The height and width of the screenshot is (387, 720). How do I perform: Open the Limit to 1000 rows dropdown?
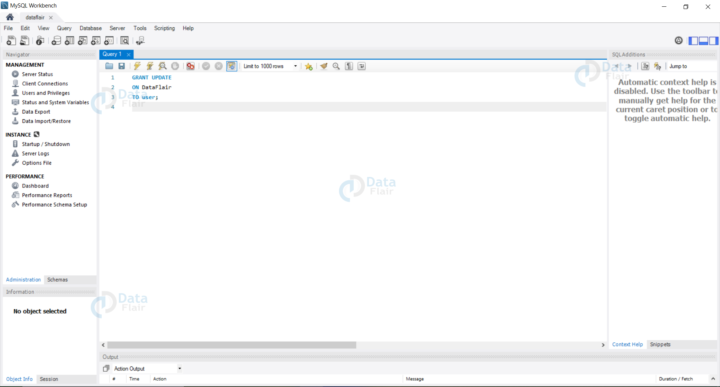coord(270,66)
